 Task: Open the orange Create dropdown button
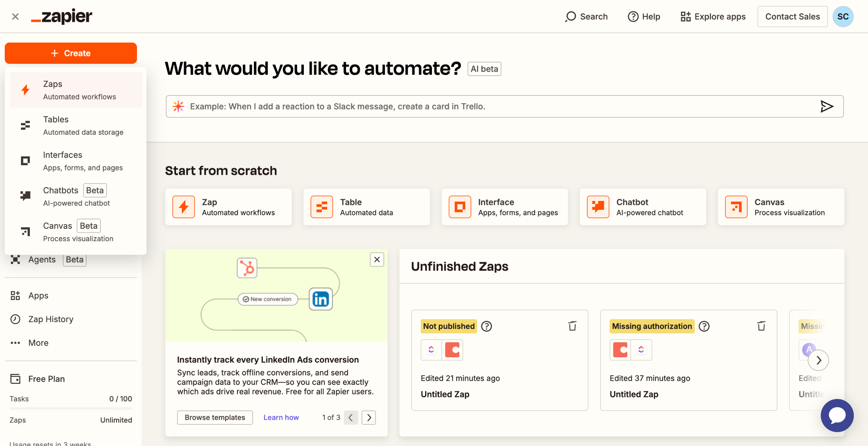tap(71, 53)
